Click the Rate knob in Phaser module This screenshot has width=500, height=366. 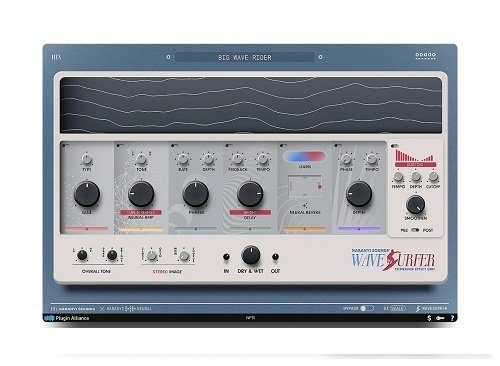coord(183,159)
